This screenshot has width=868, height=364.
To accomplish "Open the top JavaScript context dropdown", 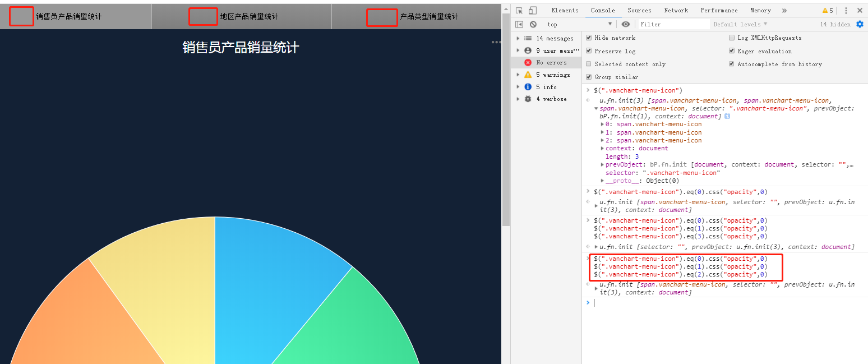I will (x=579, y=24).
